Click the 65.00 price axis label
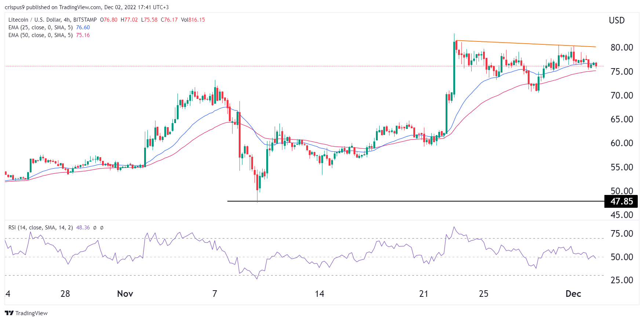 [622, 119]
